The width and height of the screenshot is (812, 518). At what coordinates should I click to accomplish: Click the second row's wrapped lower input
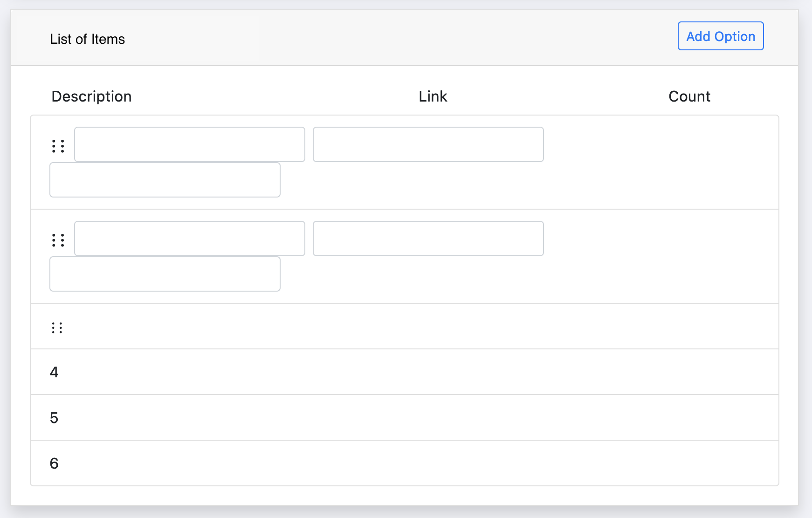(x=165, y=274)
